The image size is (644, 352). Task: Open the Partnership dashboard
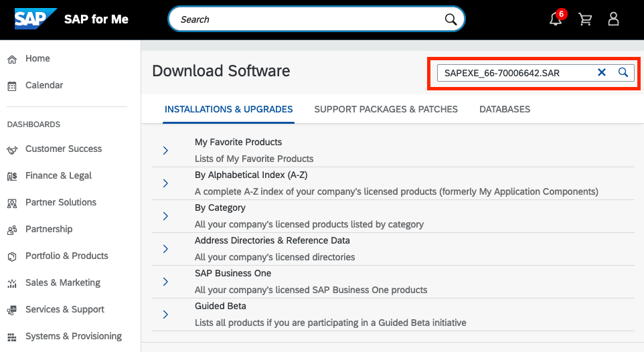tap(49, 229)
